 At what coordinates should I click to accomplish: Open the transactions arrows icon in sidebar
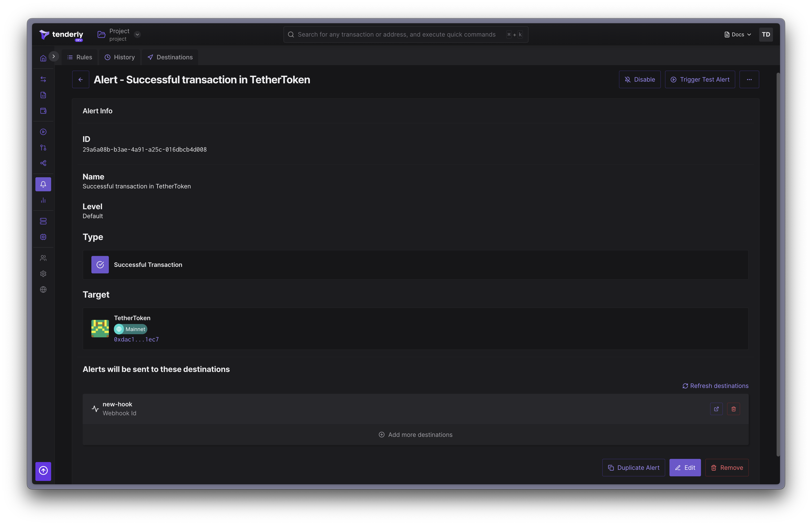[x=43, y=79]
